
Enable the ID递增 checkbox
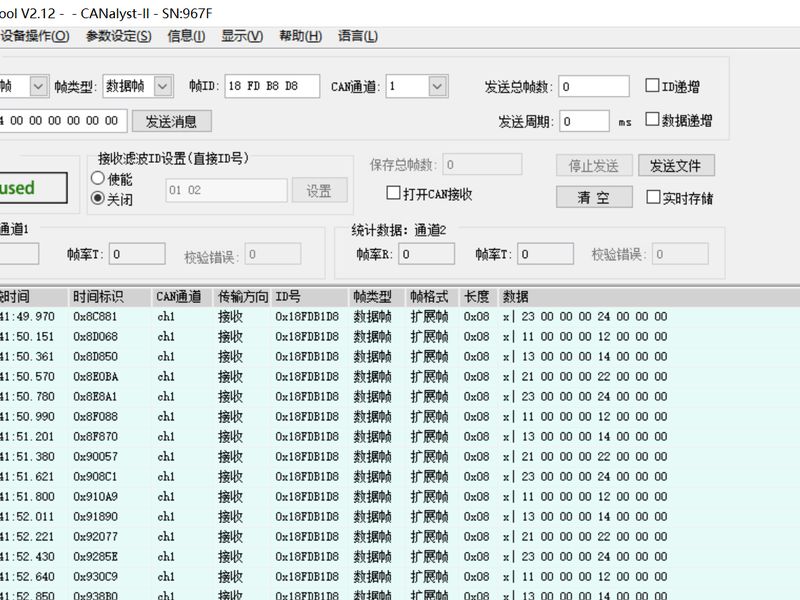click(x=652, y=85)
